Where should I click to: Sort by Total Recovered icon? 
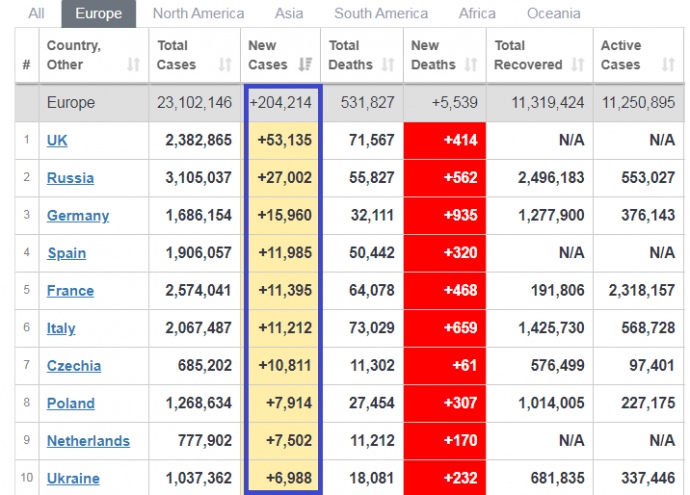(x=576, y=65)
